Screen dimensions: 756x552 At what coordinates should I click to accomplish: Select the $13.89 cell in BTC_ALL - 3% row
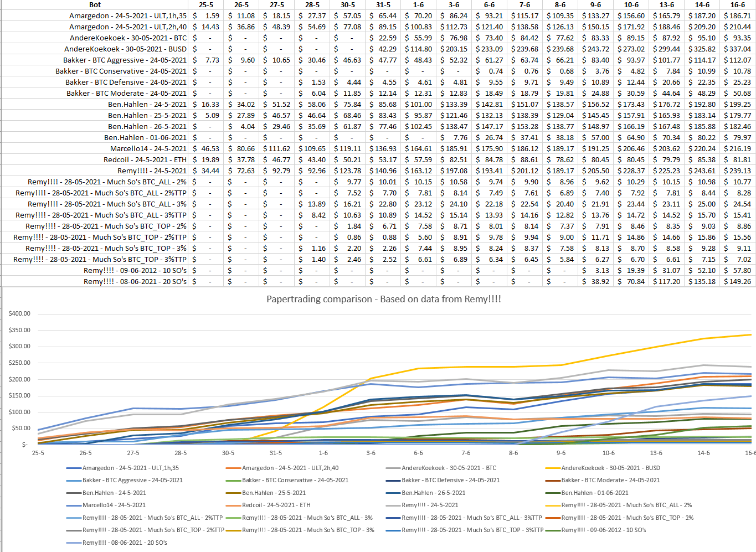click(312, 204)
